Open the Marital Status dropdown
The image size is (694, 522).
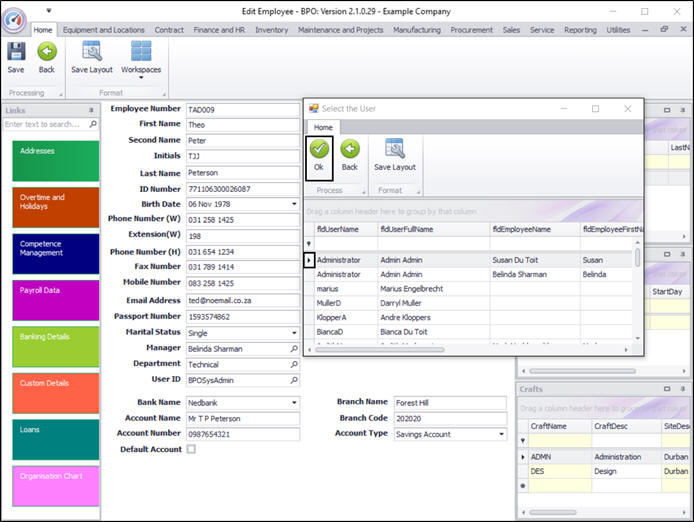[293, 333]
